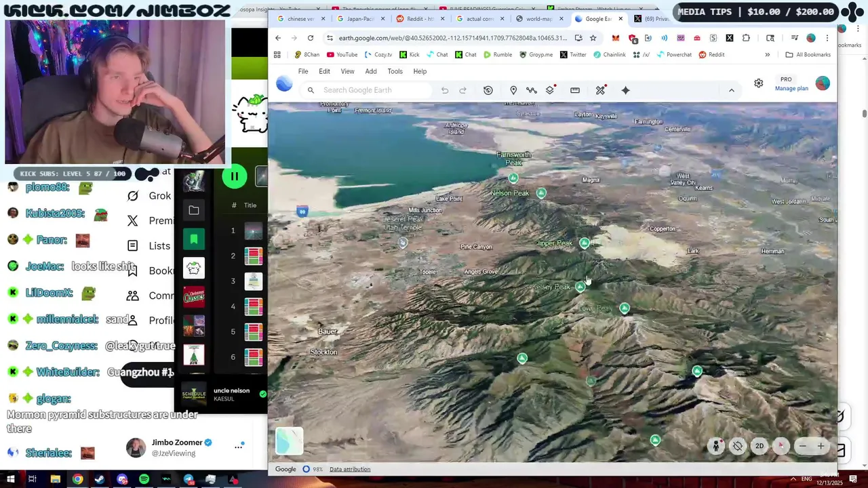Zoom in with the plus button
868x488 pixels.
click(821, 446)
